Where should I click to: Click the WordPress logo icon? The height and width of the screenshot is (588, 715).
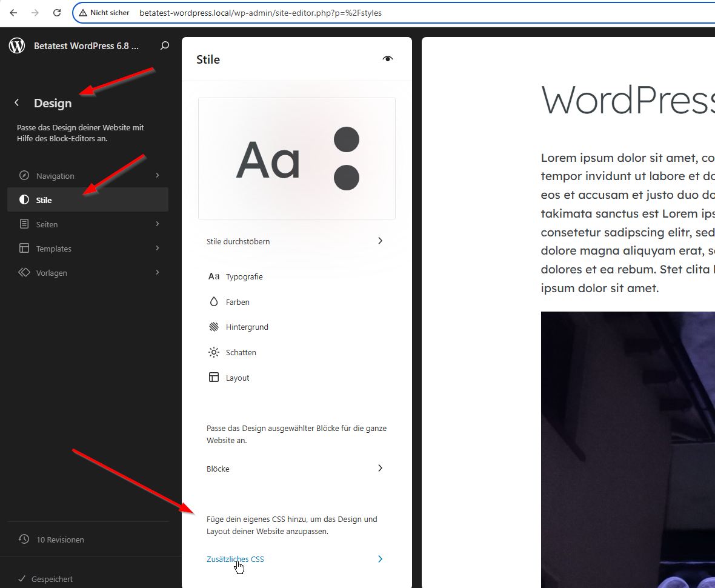point(17,45)
